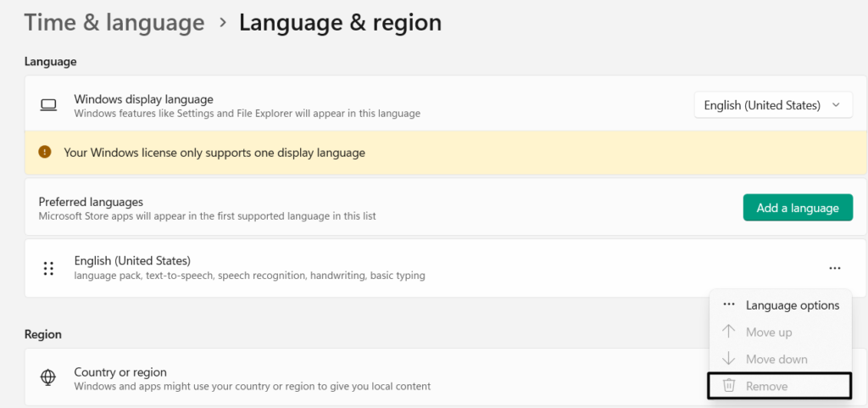This screenshot has width=868, height=408.
Task: Choose Language options from the context menu
Action: (x=792, y=305)
